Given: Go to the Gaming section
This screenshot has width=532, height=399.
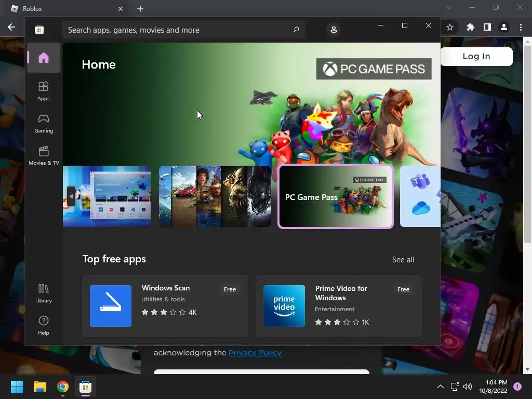Looking at the screenshot, I should tap(44, 123).
